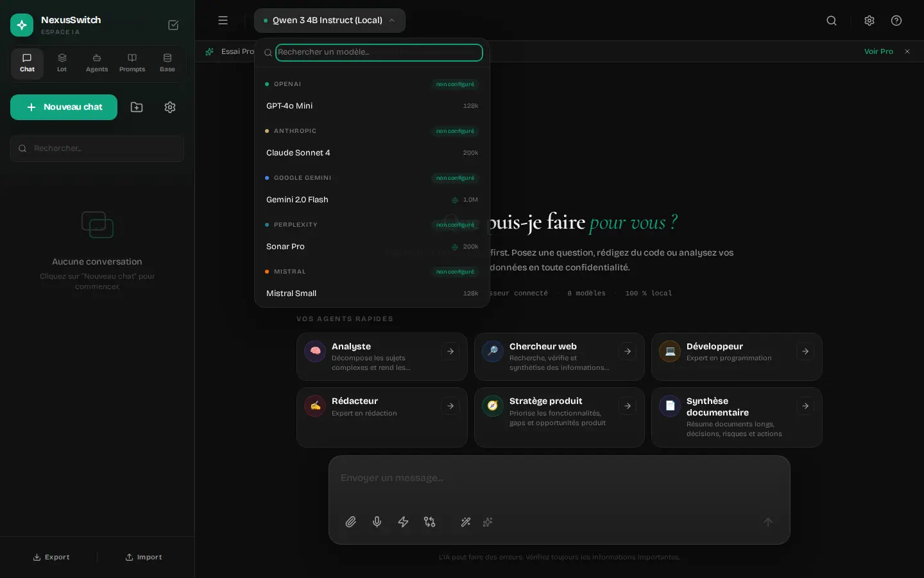
Task: Click the Synthèse documentaire document avatar
Action: click(x=670, y=406)
